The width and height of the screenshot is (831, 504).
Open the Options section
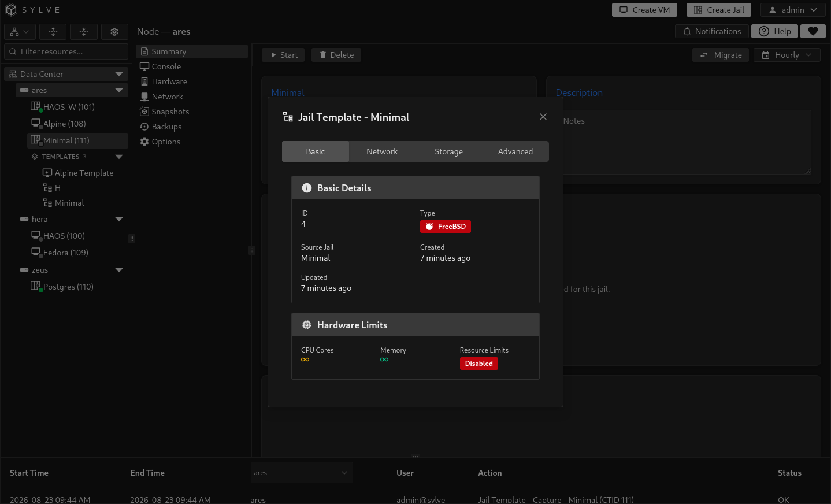tap(192, 142)
